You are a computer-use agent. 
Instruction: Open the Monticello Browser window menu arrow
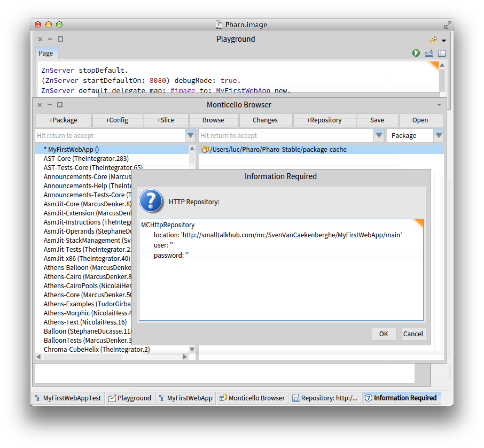pyautogui.click(x=439, y=105)
